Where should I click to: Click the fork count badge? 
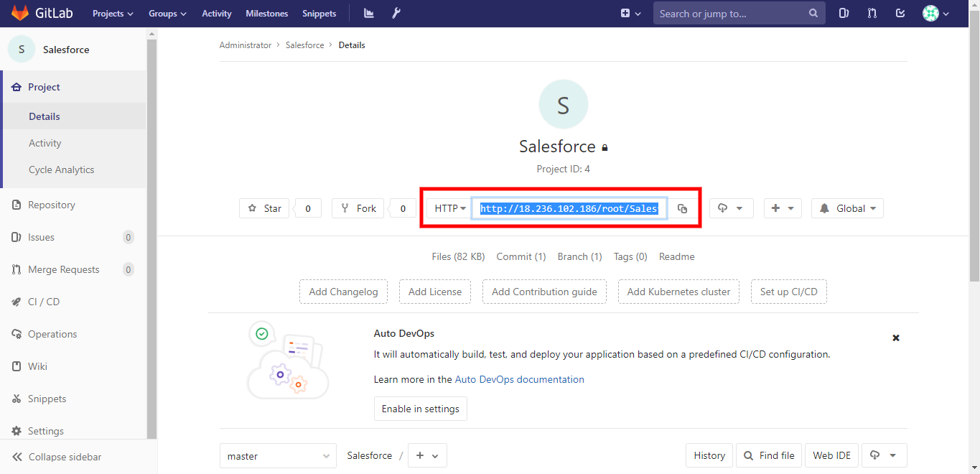click(x=403, y=208)
